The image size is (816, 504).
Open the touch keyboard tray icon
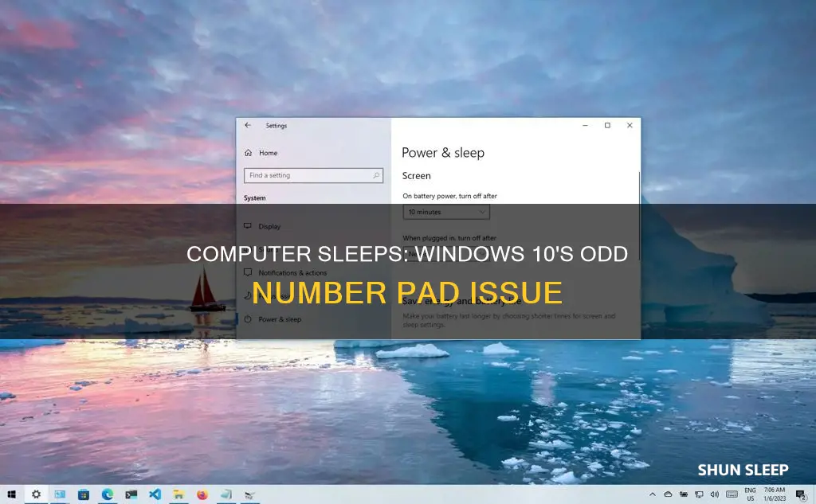point(732,494)
